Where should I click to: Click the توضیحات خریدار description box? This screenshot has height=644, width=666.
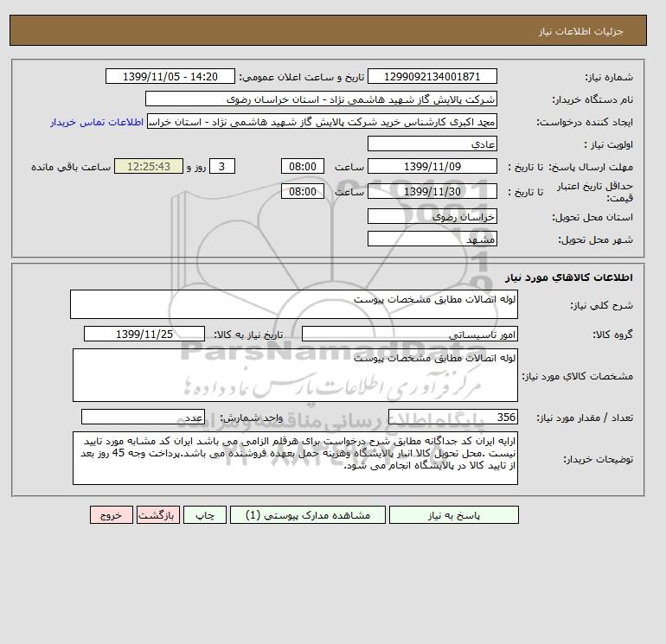click(295, 458)
